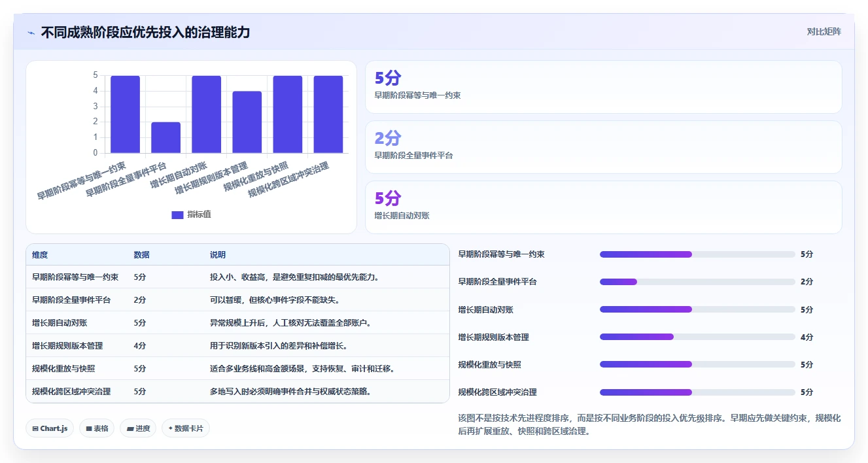Click the title 不同成熟阶段应优先投入的治理能力
Screen dimensions: 868x463
point(145,33)
